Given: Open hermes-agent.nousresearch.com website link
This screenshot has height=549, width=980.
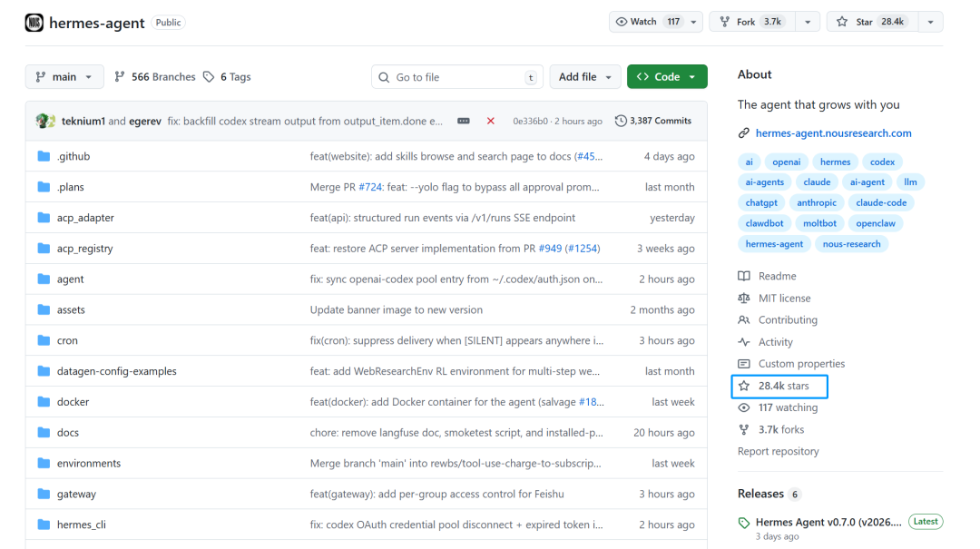Looking at the screenshot, I should [x=833, y=133].
